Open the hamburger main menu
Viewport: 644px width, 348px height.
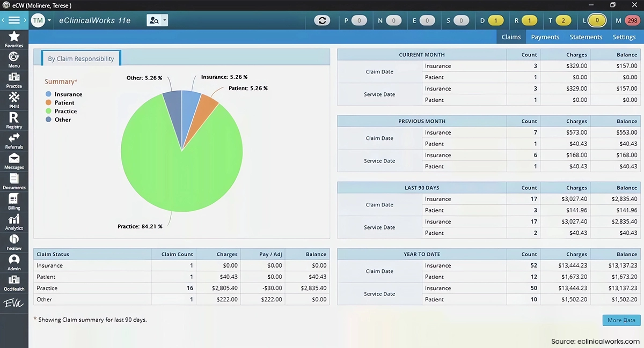[x=14, y=20]
